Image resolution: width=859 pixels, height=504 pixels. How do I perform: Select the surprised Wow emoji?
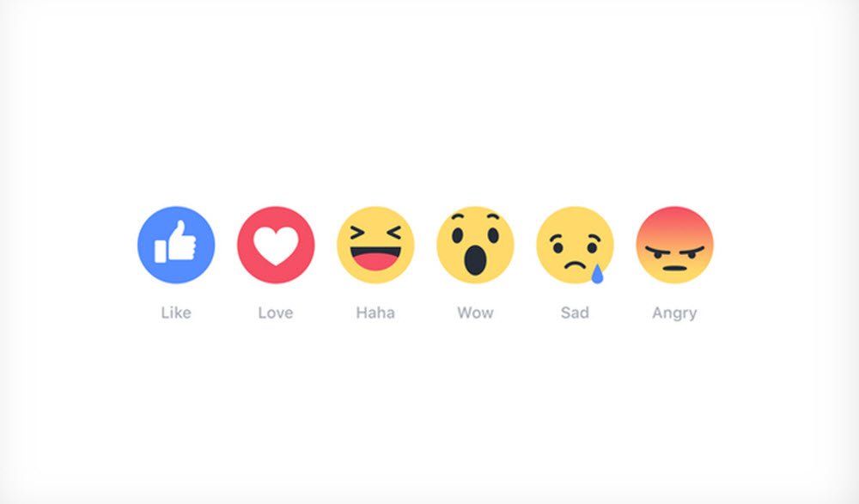[x=475, y=245]
